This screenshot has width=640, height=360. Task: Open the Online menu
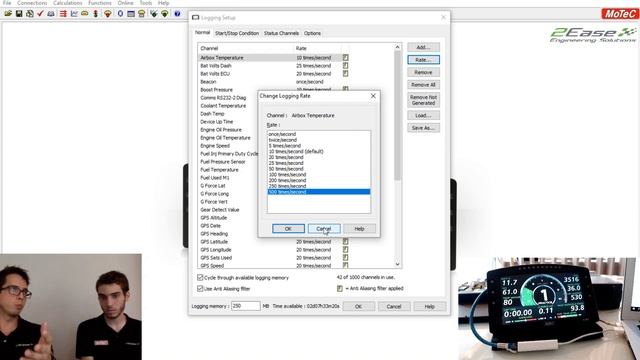pyautogui.click(x=125, y=3)
